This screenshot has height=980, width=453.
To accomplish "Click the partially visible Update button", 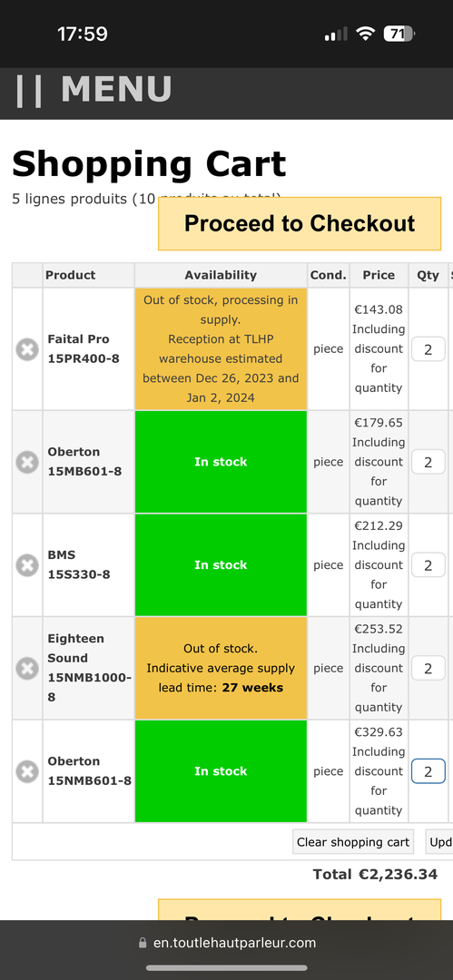I will tap(439, 842).
